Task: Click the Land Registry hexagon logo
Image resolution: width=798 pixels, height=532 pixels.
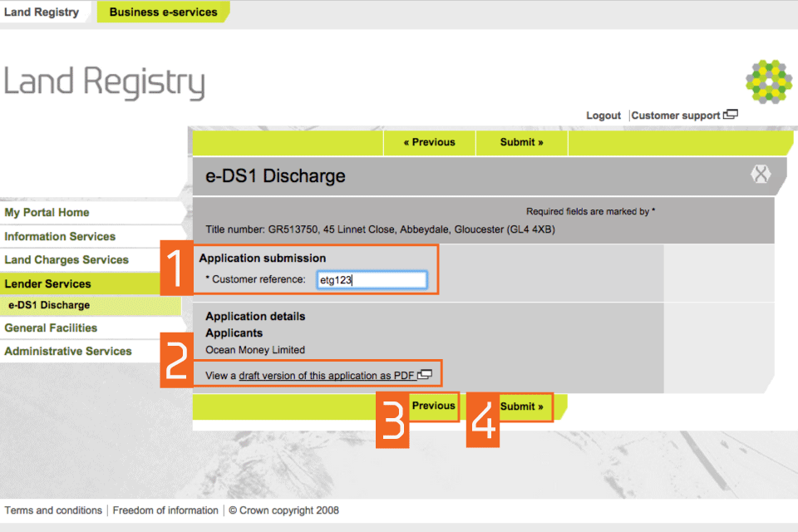Action: click(x=769, y=81)
